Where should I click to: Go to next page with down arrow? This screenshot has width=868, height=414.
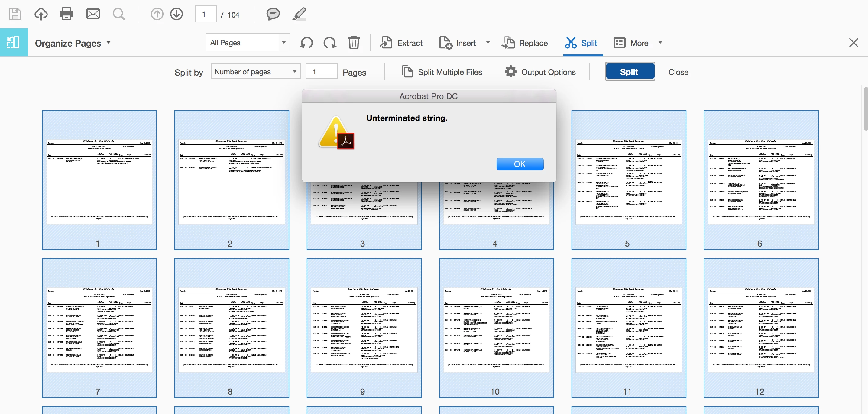(x=177, y=14)
